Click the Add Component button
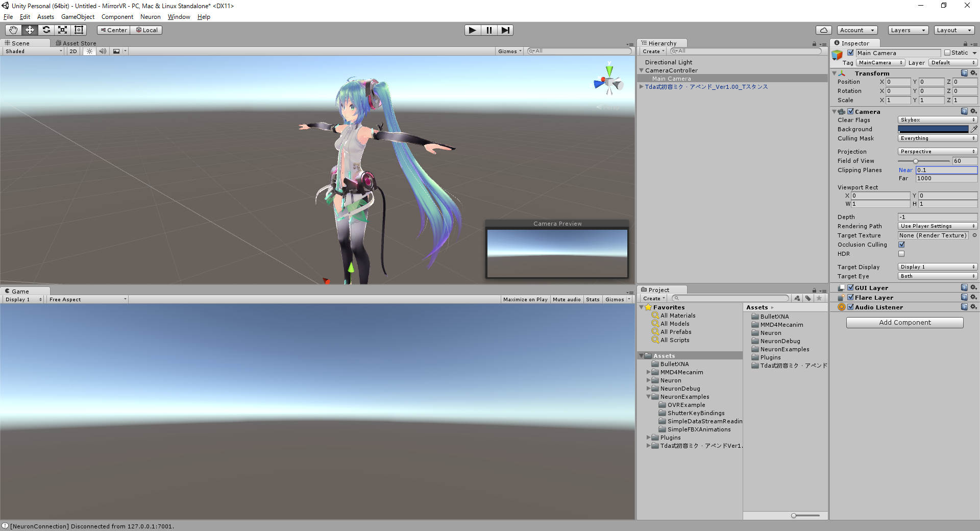The image size is (980, 531). (904, 322)
